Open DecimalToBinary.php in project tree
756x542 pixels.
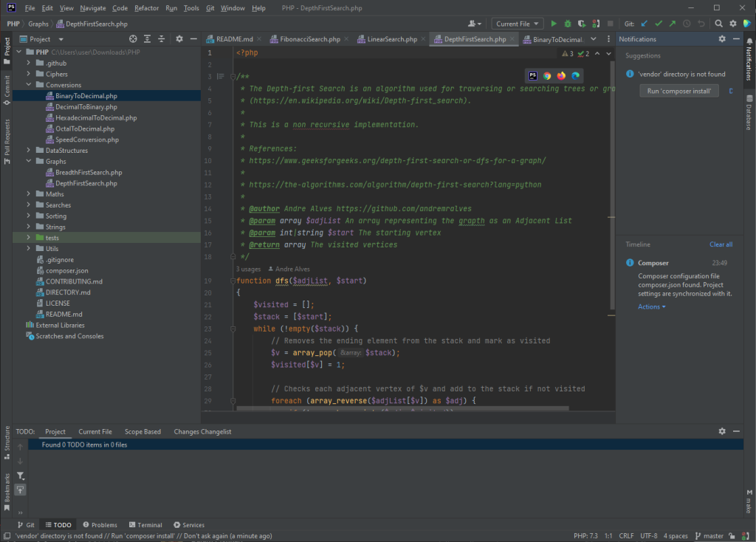(86, 107)
